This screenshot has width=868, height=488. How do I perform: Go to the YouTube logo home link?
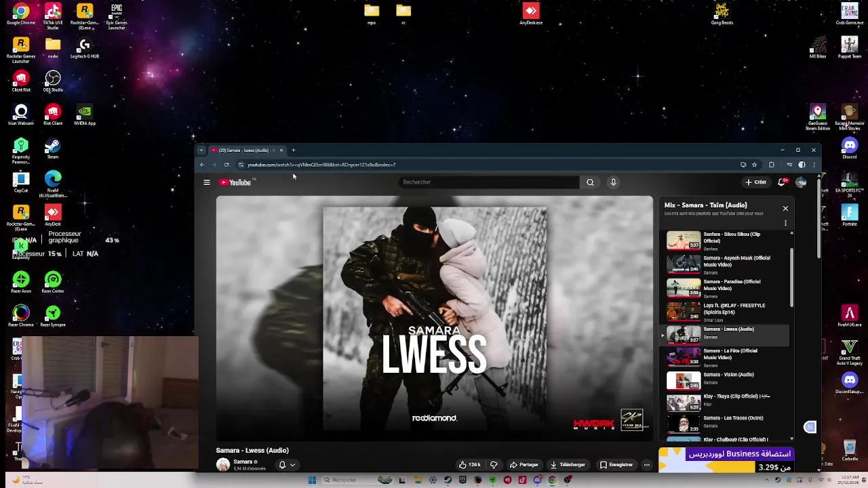coord(235,182)
